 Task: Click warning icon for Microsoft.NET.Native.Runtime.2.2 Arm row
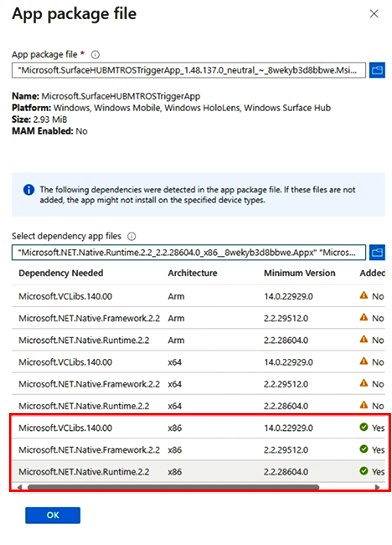point(364,339)
